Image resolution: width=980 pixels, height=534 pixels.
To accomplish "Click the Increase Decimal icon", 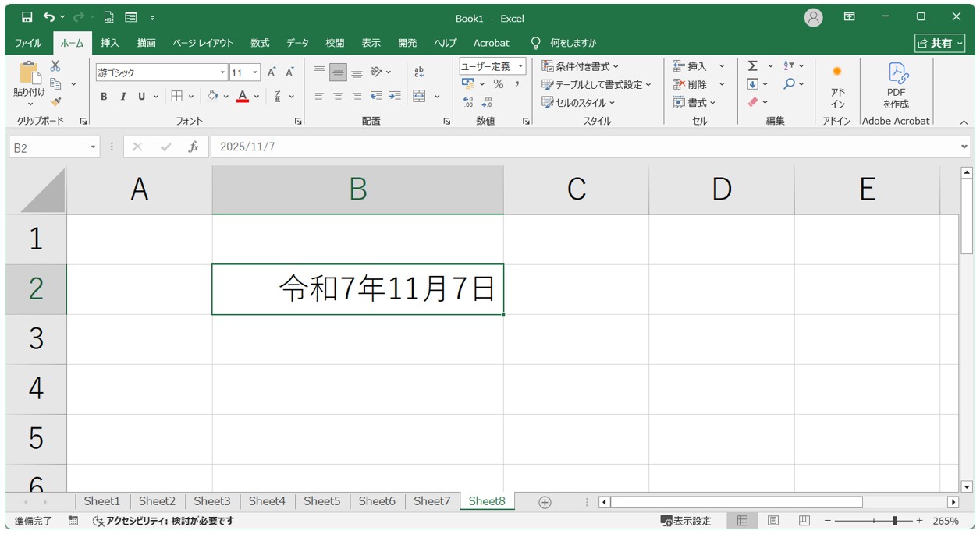I will pos(468,100).
